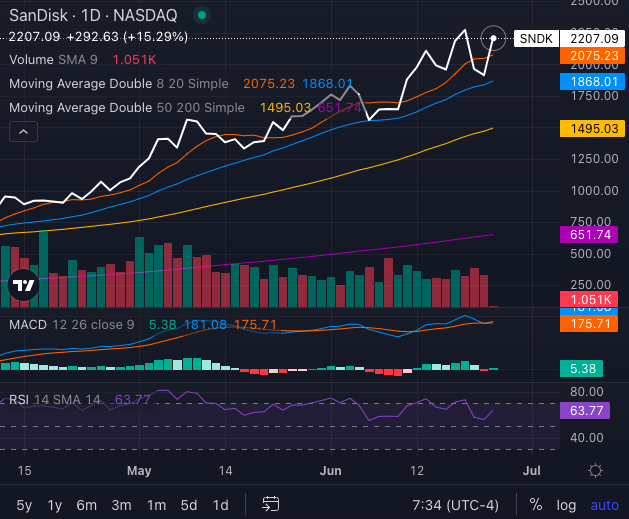The height and width of the screenshot is (519, 629).
Task: Select the MACD 12 26 indicator legend
Action: tap(72, 324)
